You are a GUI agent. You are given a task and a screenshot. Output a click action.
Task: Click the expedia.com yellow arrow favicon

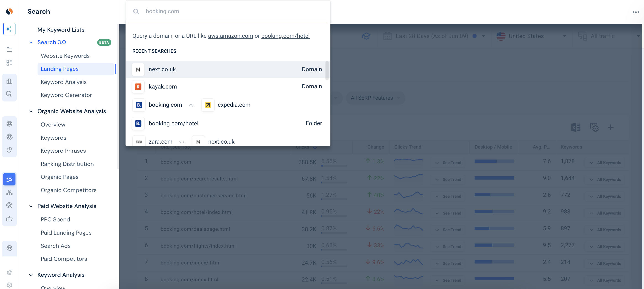[208, 105]
